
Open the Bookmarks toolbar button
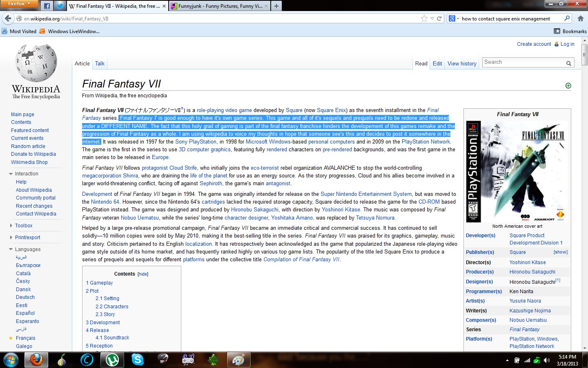570,31
